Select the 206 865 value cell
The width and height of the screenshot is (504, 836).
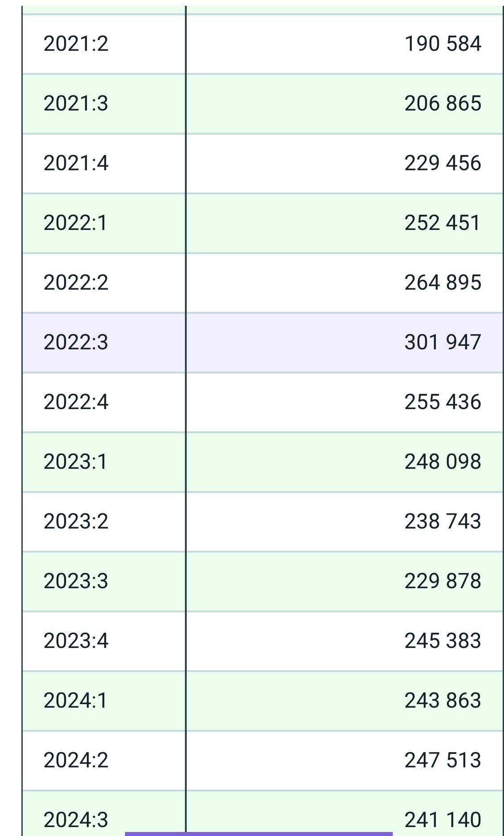pyautogui.click(x=443, y=103)
